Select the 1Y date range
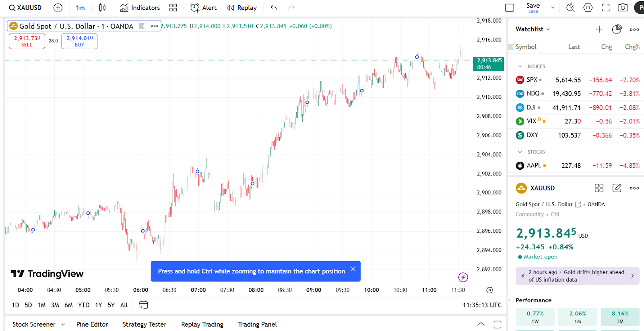Screen dimensions: 644x331 coord(99,305)
